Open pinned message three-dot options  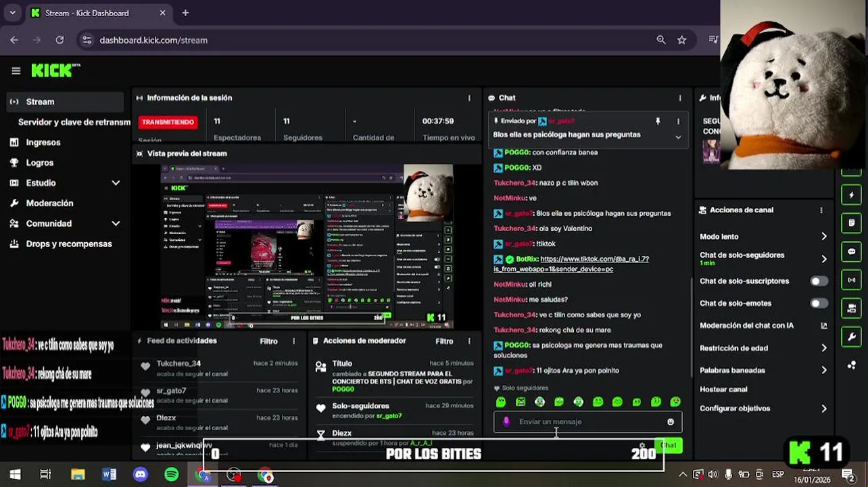pyautogui.click(x=678, y=121)
